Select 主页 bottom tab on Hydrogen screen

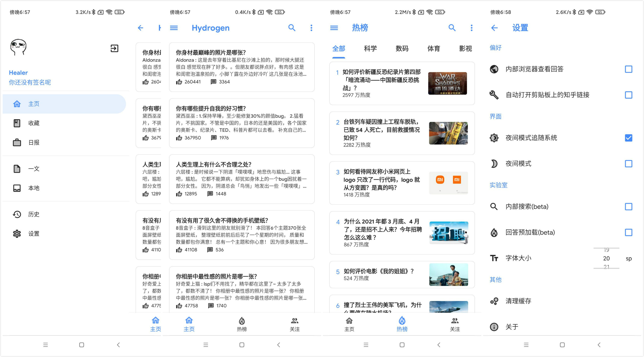click(189, 324)
